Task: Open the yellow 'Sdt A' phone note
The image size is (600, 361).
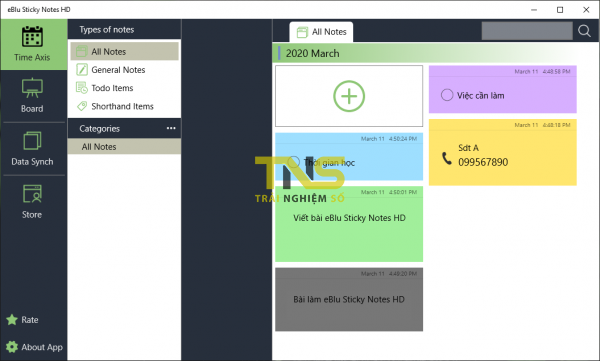Action: click(502, 152)
